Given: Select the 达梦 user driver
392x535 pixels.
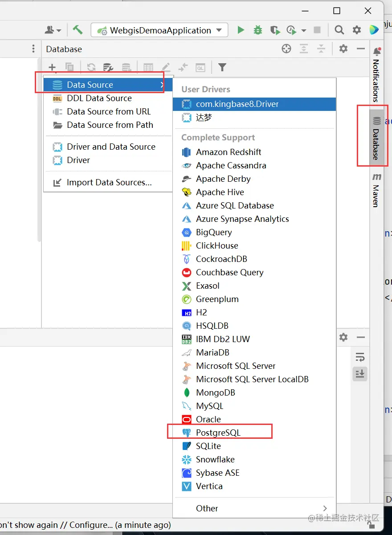Looking at the screenshot, I should [254, 117].
